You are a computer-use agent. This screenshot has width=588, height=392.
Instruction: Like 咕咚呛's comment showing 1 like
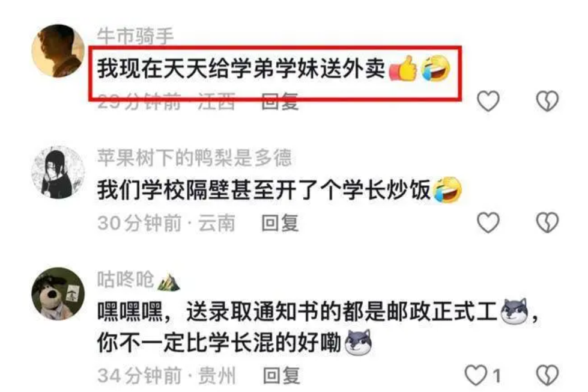(476, 375)
